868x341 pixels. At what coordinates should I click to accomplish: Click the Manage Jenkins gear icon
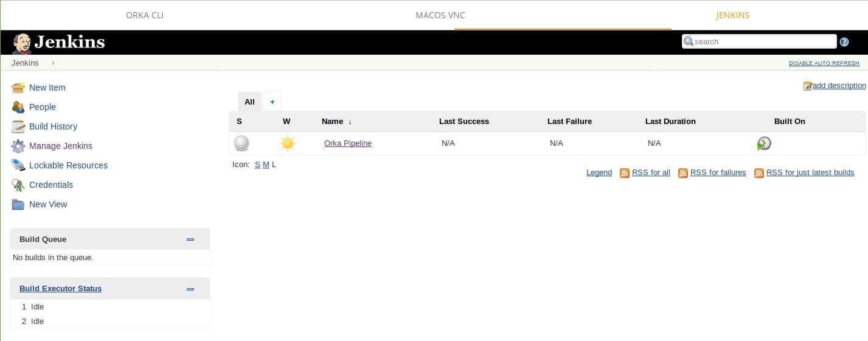pos(18,146)
